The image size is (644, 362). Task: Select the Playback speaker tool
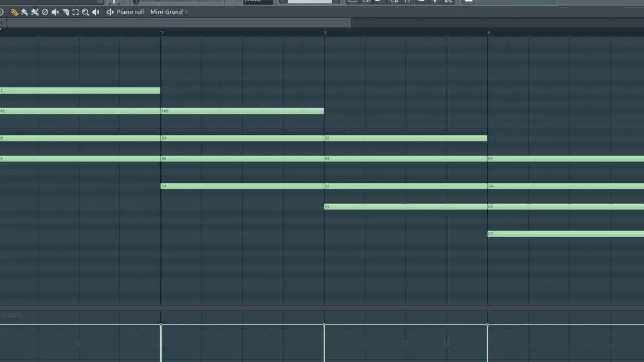pos(96,12)
